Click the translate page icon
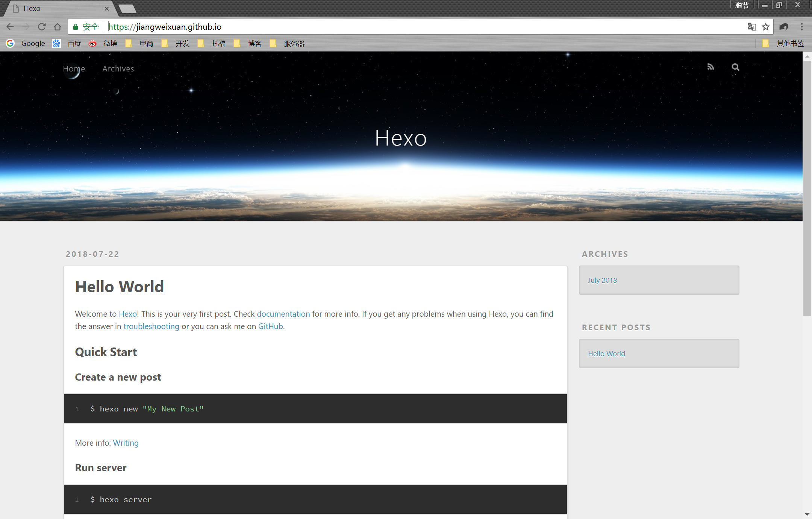 (751, 27)
